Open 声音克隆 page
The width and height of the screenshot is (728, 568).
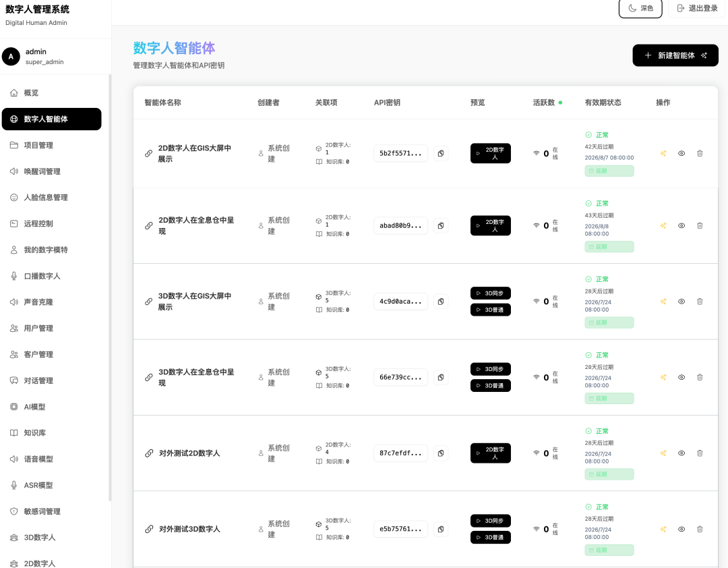coord(51,302)
